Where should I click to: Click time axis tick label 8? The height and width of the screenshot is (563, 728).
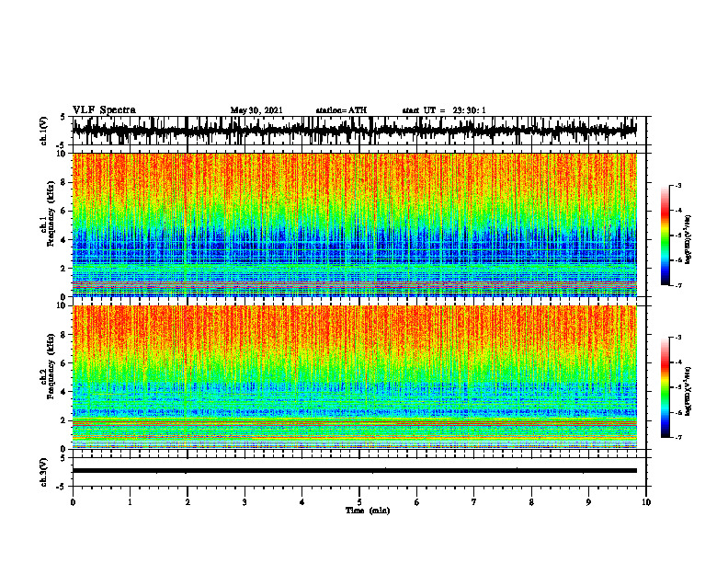tap(531, 502)
